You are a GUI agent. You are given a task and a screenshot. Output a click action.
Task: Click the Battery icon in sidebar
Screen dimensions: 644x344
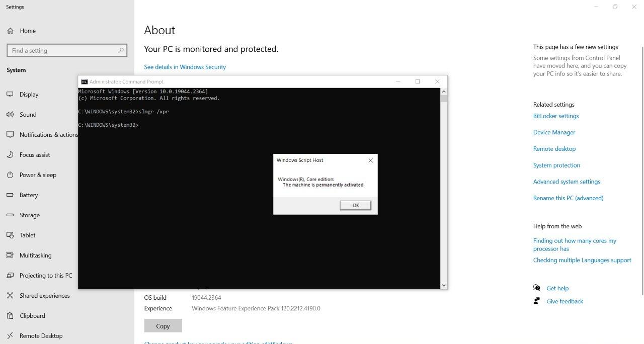pyautogui.click(x=10, y=195)
